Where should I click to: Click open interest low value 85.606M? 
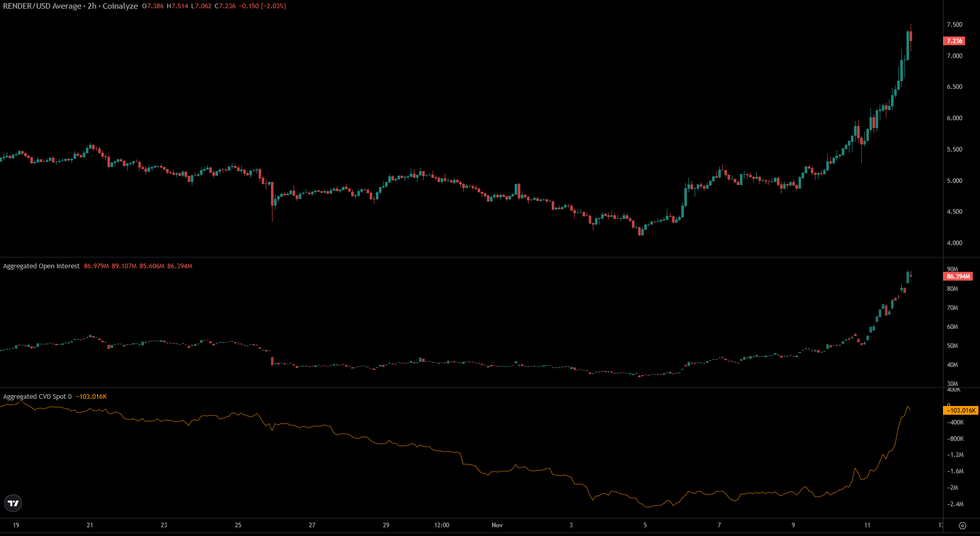[152, 266]
